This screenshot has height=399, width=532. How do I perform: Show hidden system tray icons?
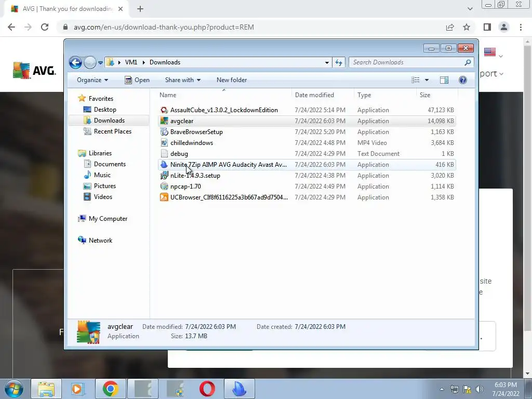(x=442, y=389)
